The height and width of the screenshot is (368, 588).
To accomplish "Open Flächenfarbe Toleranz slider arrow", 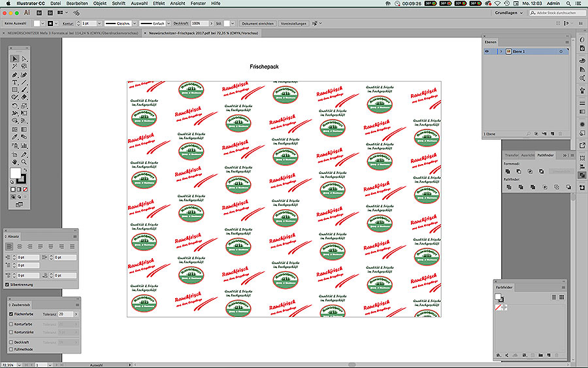I will 76,314.
